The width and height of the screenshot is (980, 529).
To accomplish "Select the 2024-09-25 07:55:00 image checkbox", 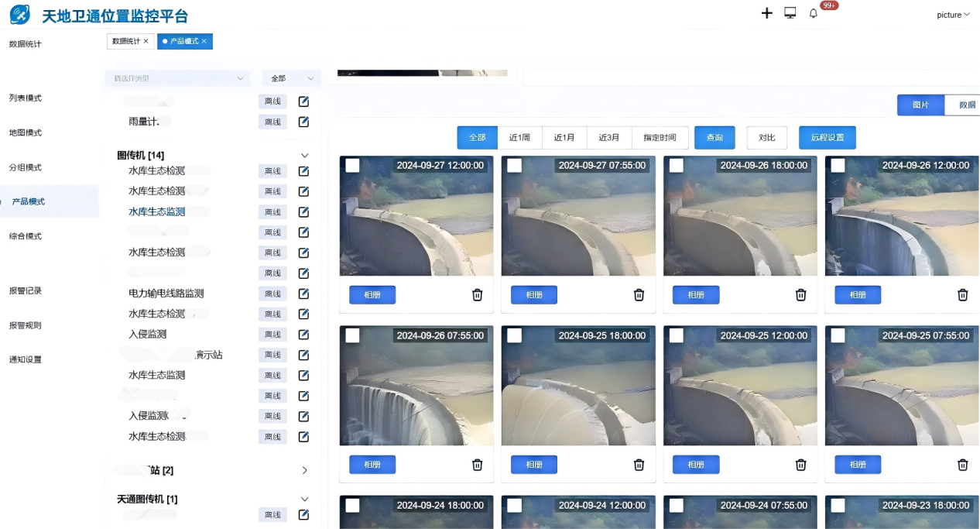I will (x=838, y=335).
